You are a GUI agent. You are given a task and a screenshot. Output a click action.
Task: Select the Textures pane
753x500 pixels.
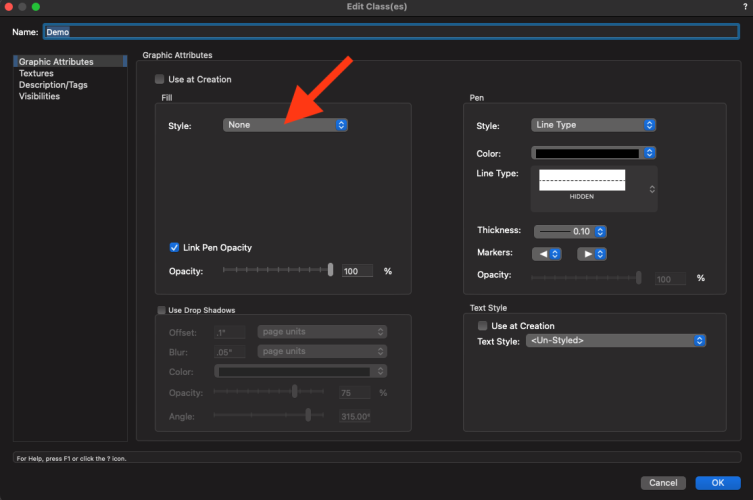[x=36, y=73]
